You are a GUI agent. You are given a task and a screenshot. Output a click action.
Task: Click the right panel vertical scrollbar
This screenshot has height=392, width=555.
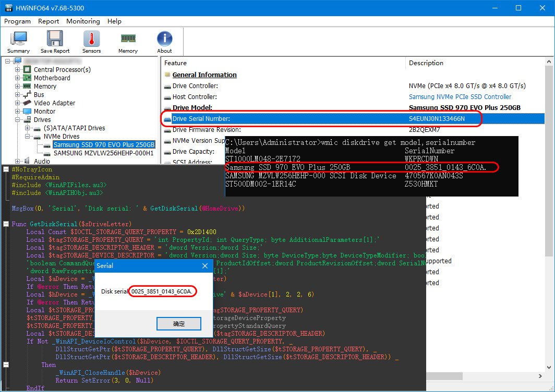point(549,161)
